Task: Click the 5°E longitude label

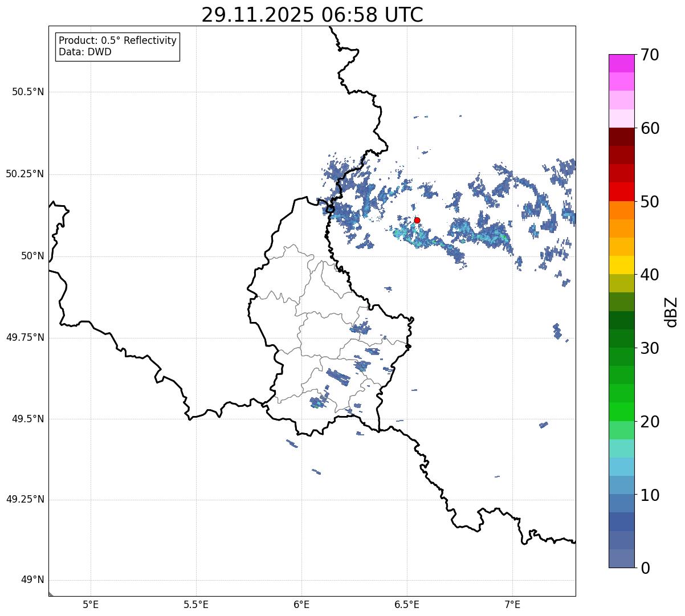Action: [91, 604]
